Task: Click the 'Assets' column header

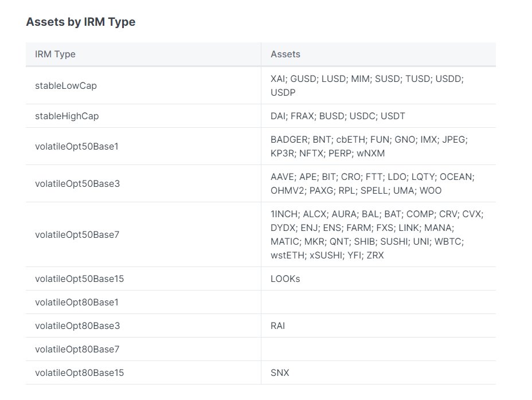Action: click(378, 54)
